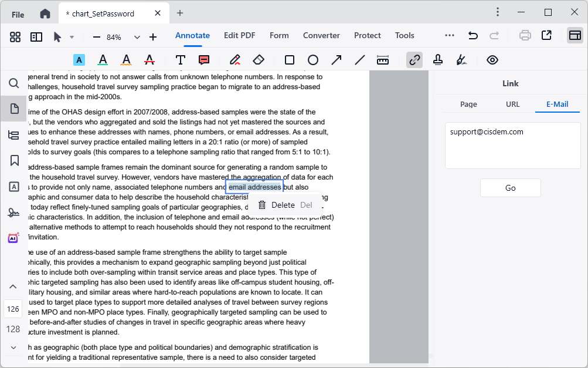Open the stamp tool
The height and width of the screenshot is (368, 588).
pos(438,60)
